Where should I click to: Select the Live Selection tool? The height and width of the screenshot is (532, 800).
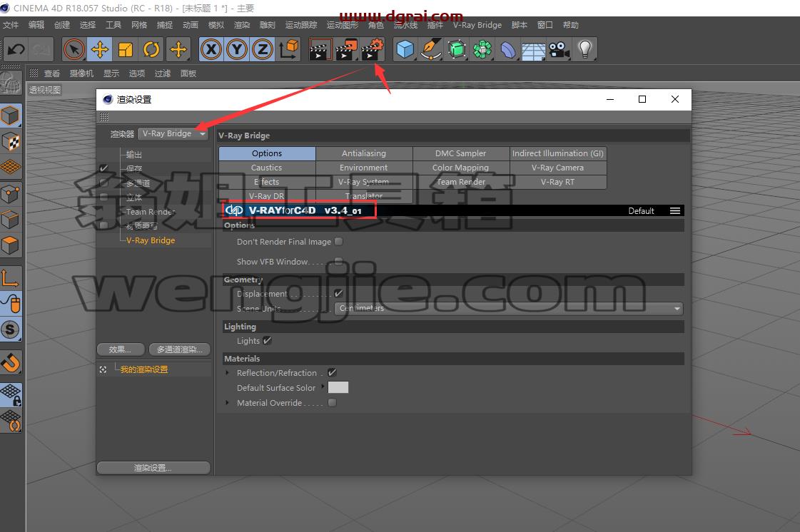74,49
